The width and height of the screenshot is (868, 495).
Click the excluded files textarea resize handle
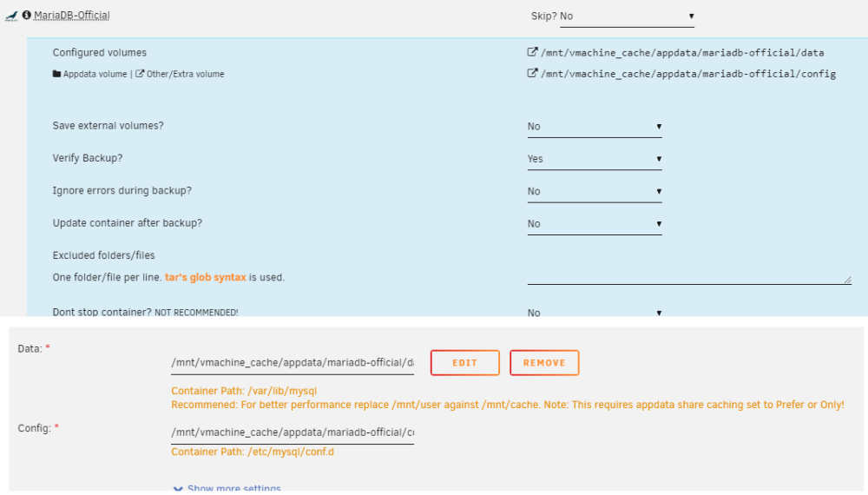point(847,280)
